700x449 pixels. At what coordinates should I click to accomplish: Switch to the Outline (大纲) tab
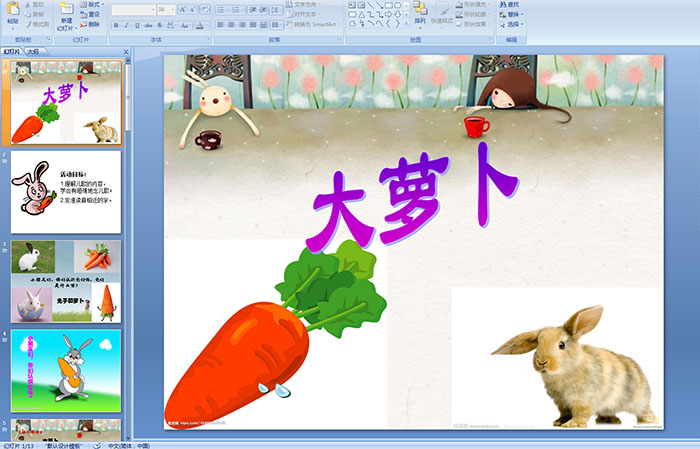pyautogui.click(x=33, y=51)
